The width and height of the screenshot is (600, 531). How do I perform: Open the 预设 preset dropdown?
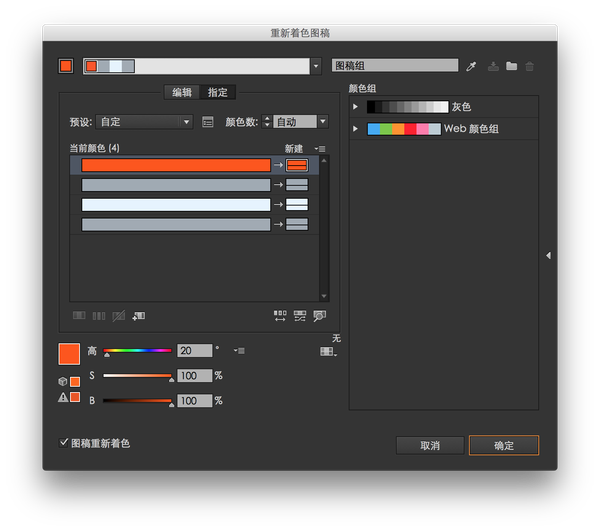[144, 122]
